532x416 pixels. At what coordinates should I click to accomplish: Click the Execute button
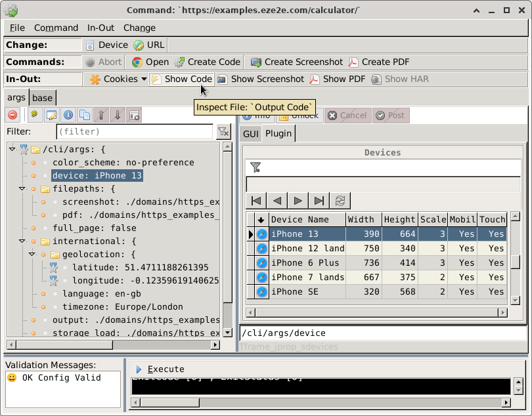(x=160, y=369)
